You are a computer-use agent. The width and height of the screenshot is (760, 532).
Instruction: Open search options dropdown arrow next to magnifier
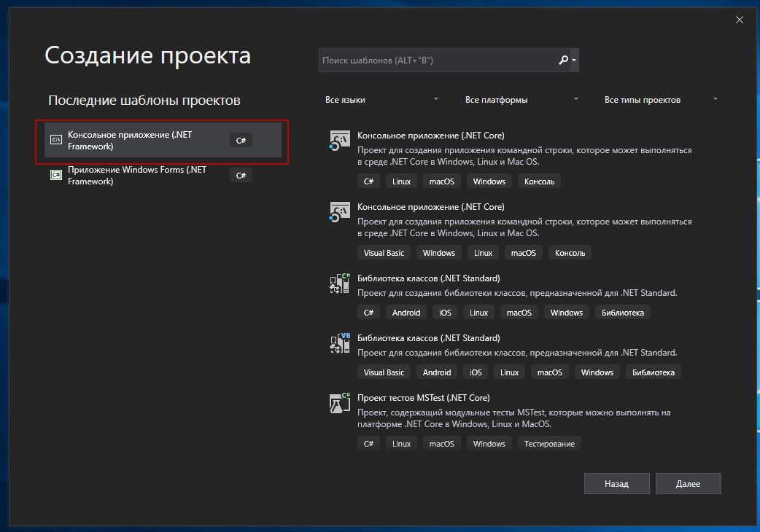point(574,60)
